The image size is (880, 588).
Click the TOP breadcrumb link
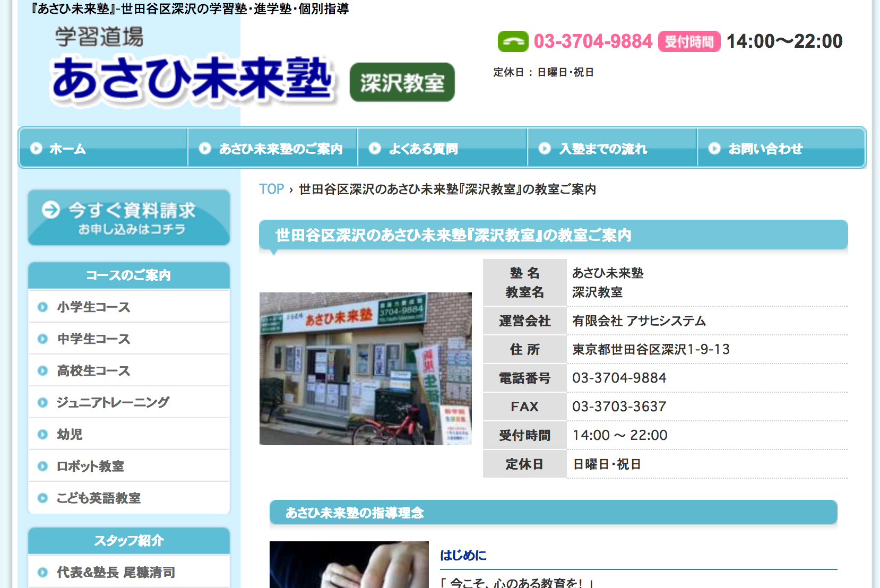tap(271, 189)
